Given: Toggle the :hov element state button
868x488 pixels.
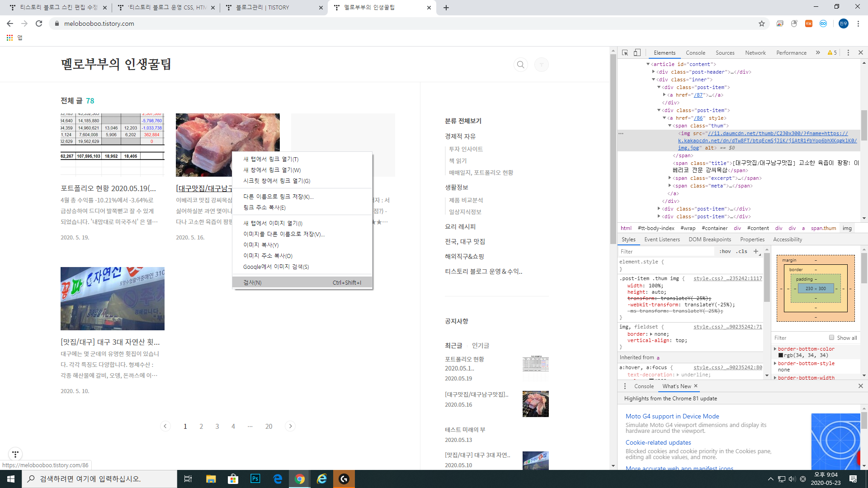Looking at the screenshot, I should (725, 251).
